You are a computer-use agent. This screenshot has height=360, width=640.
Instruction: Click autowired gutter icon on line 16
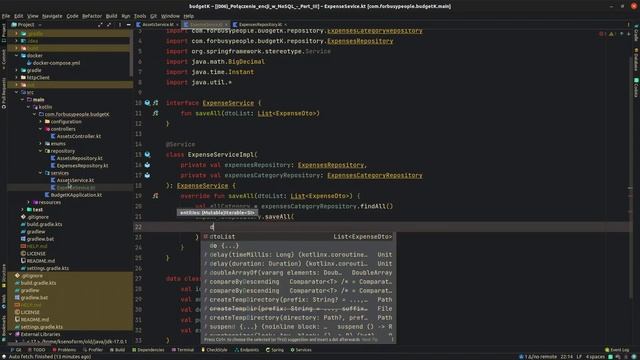(147, 165)
